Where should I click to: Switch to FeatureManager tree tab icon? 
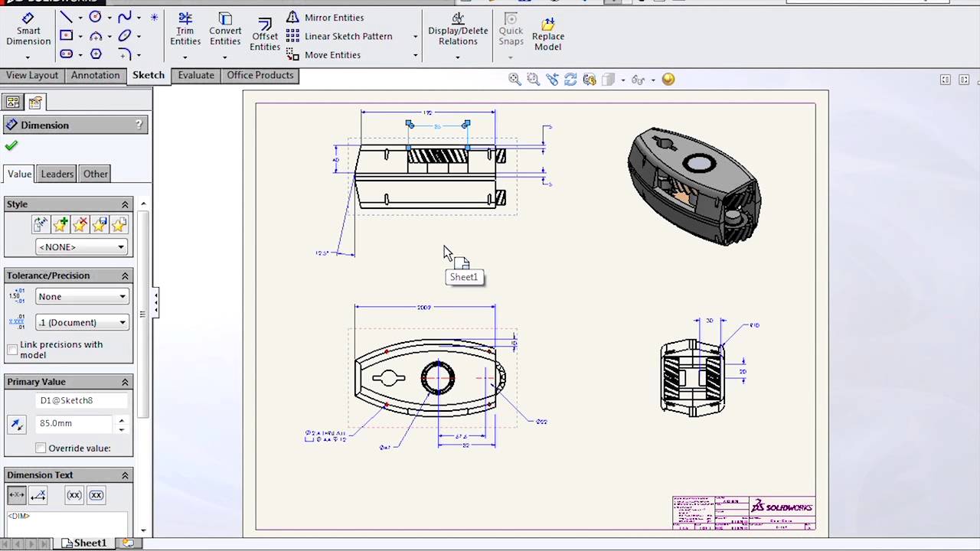click(x=12, y=102)
